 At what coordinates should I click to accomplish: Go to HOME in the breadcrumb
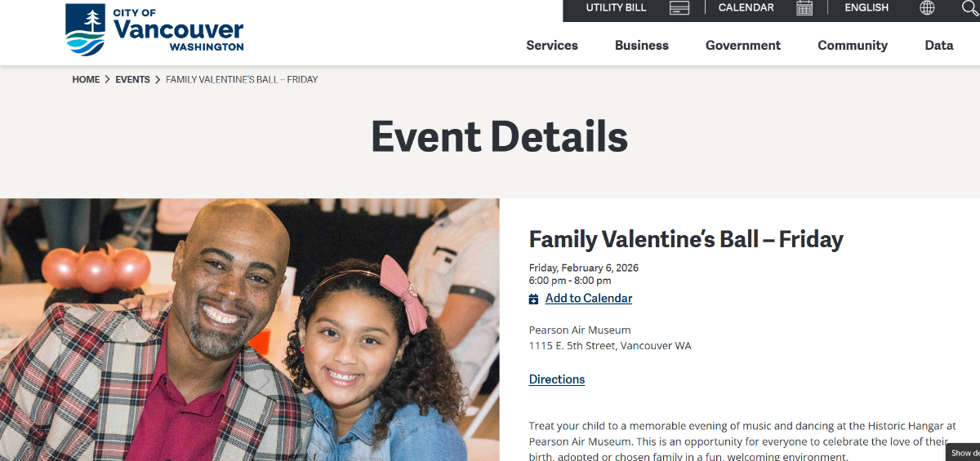pyautogui.click(x=86, y=80)
